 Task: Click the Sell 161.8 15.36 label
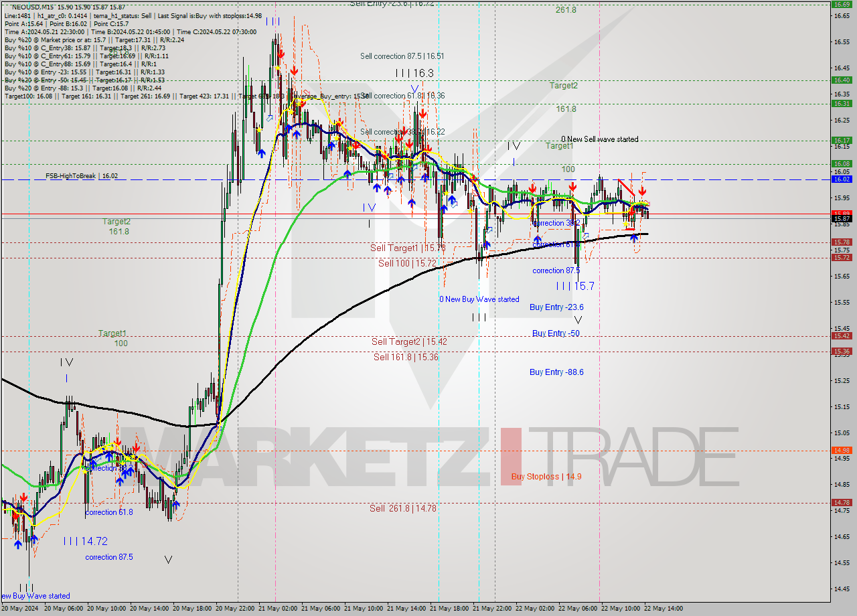pos(406,358)
